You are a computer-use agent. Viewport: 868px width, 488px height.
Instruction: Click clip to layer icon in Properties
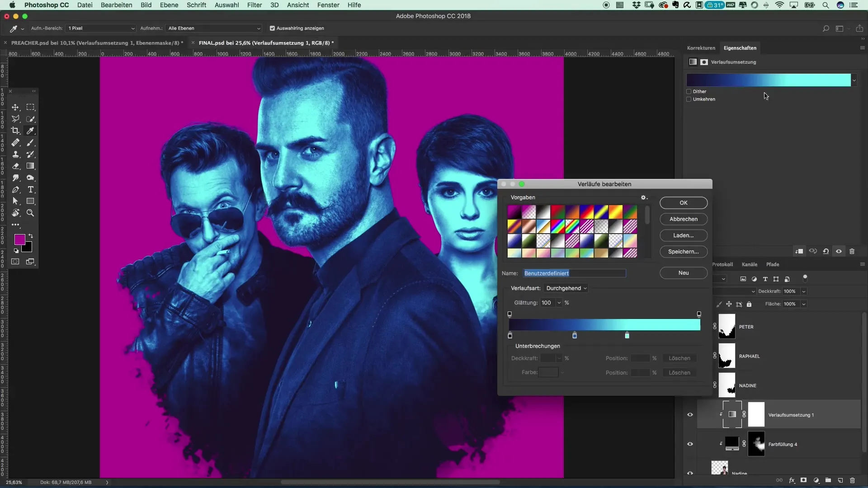799,251
